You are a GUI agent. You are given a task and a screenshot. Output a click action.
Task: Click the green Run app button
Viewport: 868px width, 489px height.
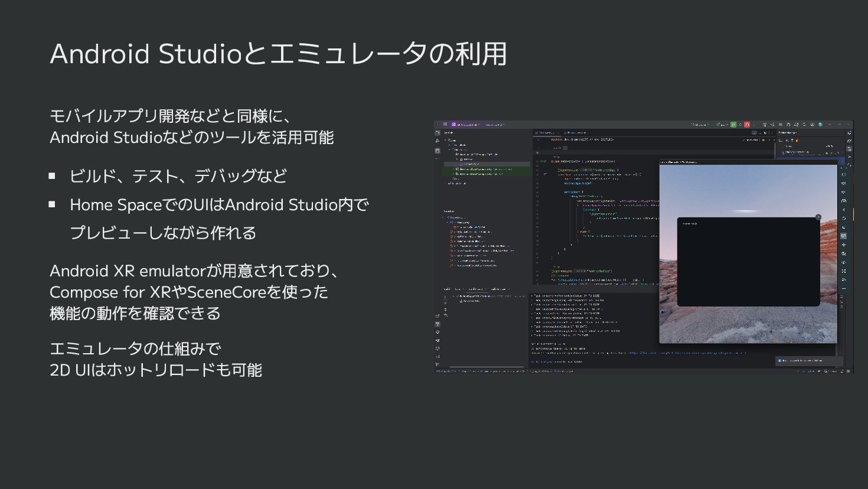coord(733,125)
